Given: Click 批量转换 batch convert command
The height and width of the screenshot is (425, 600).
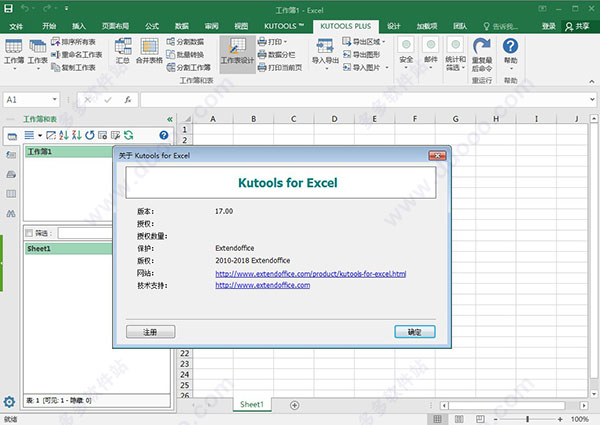Looking at the screenshot, I should tap(185, 54).
